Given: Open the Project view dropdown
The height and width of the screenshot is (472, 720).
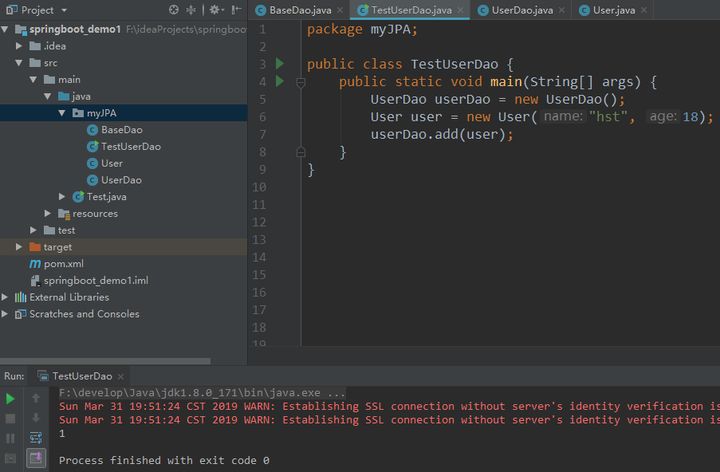Looking at the screenshot, I should [64, 10].
